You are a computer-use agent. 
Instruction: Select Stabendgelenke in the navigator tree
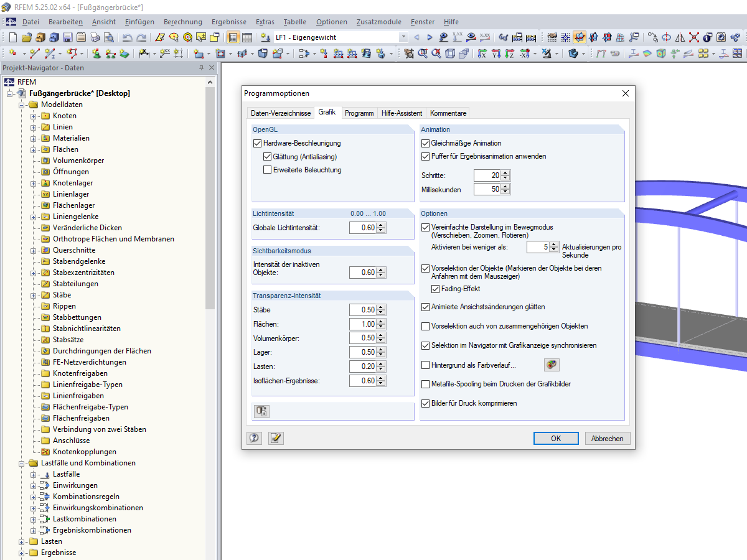click(79, 261)
